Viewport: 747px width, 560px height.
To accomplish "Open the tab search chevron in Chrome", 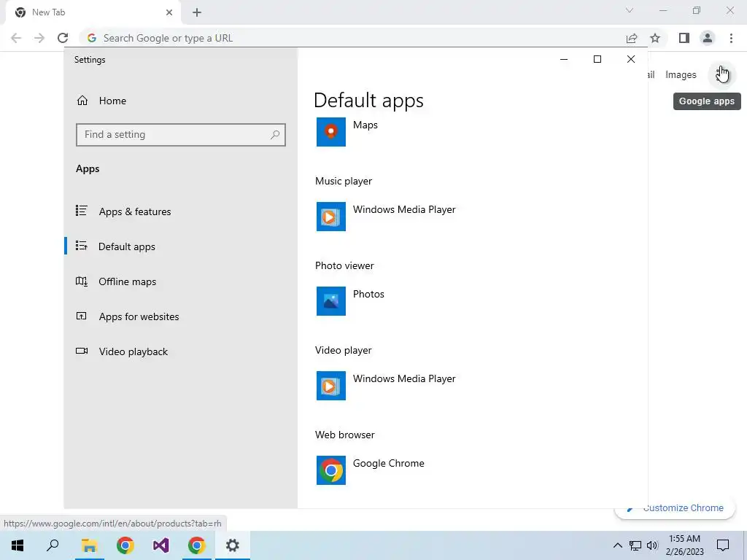I will pyautogui.click(x=630, y=10).
